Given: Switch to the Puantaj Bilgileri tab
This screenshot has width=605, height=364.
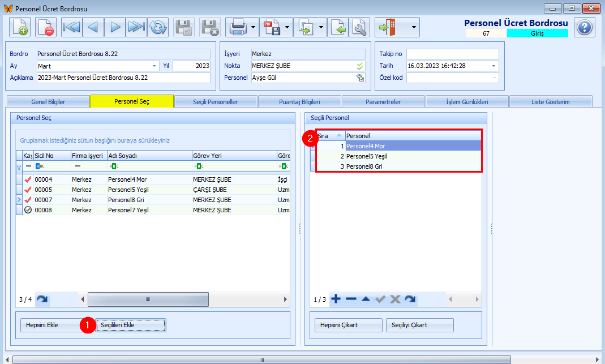Looking at the screenshot, I should tap(299, 102).
